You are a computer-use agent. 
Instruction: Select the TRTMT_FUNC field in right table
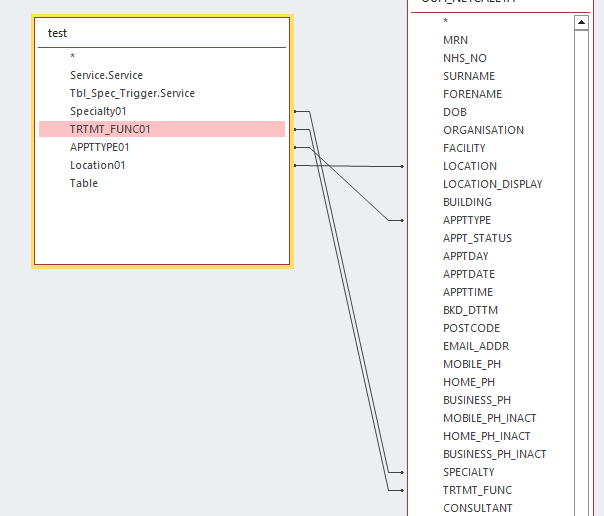[x=477, y=490]
